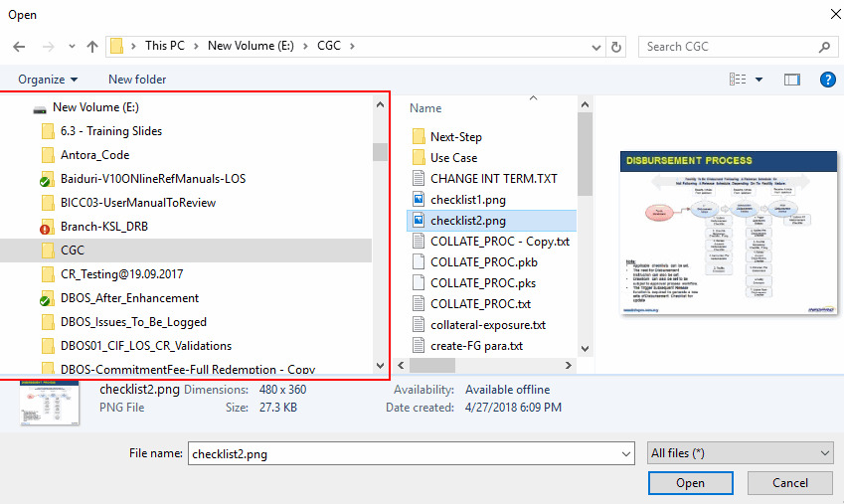Change your view icon button
The image size is (844, 504).
click(738, 80)
